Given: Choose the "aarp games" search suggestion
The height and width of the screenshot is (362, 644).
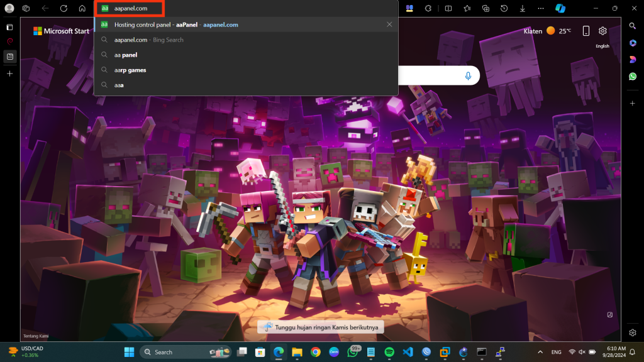Looking at the screenshot, I should [130, 70].
